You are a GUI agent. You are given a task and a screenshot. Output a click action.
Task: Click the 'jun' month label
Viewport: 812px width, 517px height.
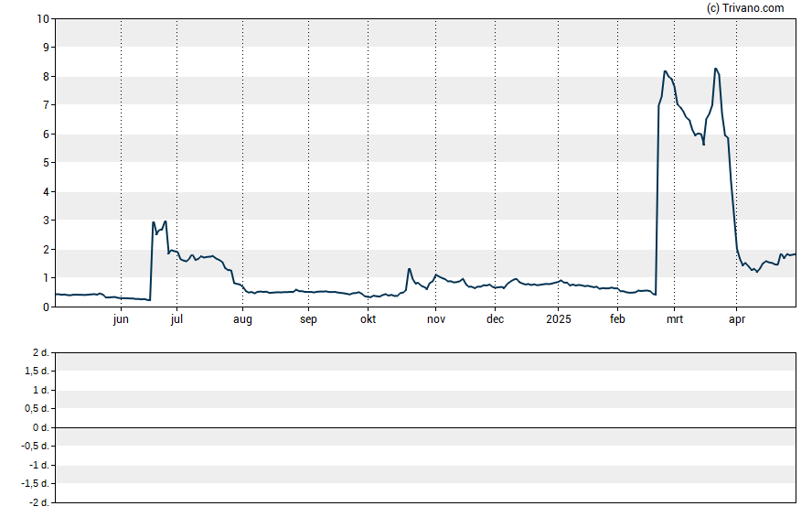pyautogui.click(x=121, y=319)
